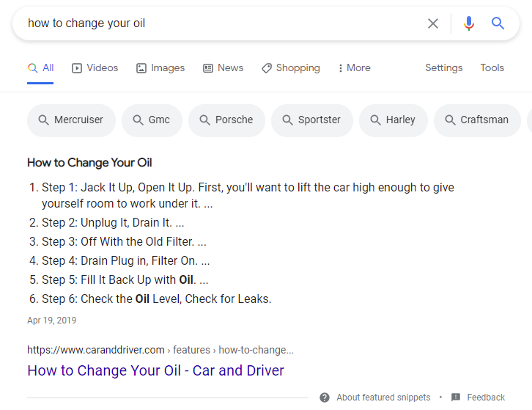Screen dimensions: 532x410
Task: Start voice search with microphone icon
Action: 469,23
